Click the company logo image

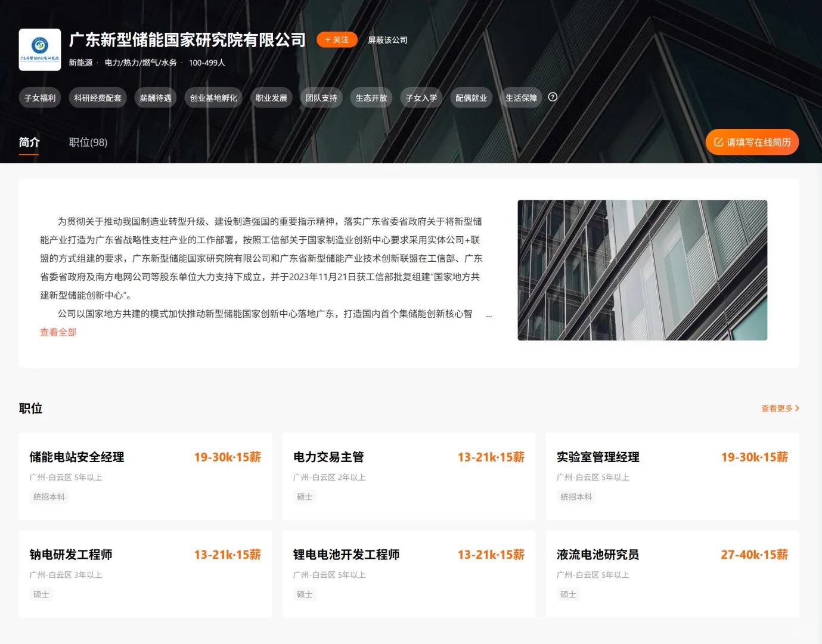click(x=40, y=49)
